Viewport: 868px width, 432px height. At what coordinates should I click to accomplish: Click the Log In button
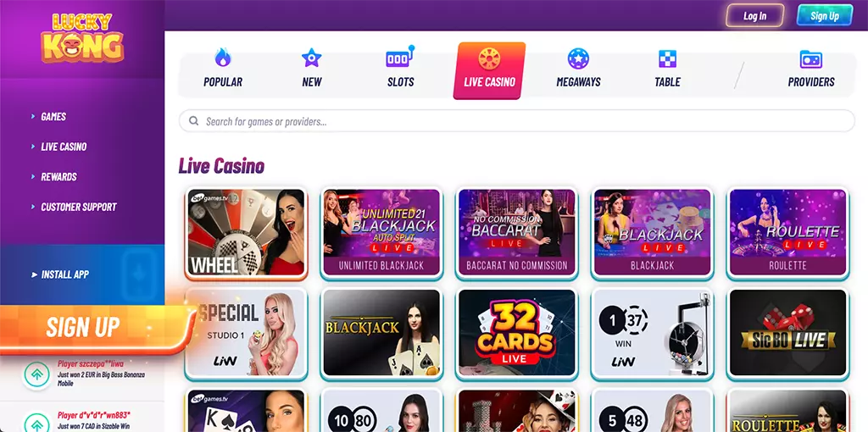click(x=755, y=15)
